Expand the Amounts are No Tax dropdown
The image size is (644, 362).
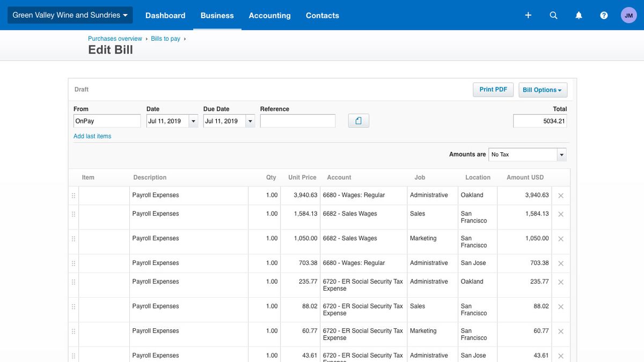(x=561, y=155)
